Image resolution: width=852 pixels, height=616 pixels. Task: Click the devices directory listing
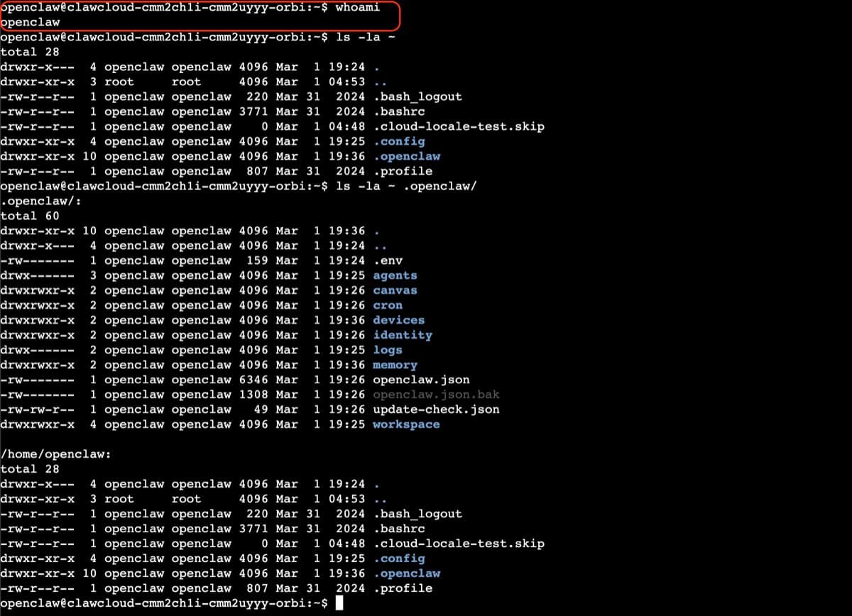[x=398, y=320]
